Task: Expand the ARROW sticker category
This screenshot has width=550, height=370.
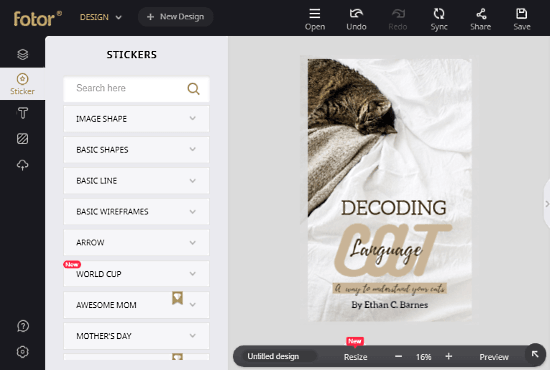Action: [136, 242]
